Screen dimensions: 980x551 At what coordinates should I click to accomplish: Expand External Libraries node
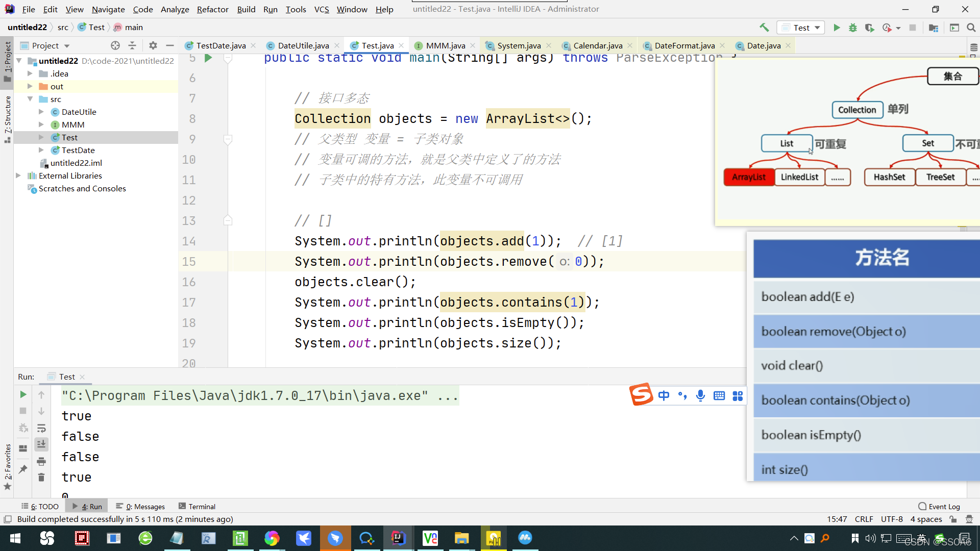click(x=19, y=176)
